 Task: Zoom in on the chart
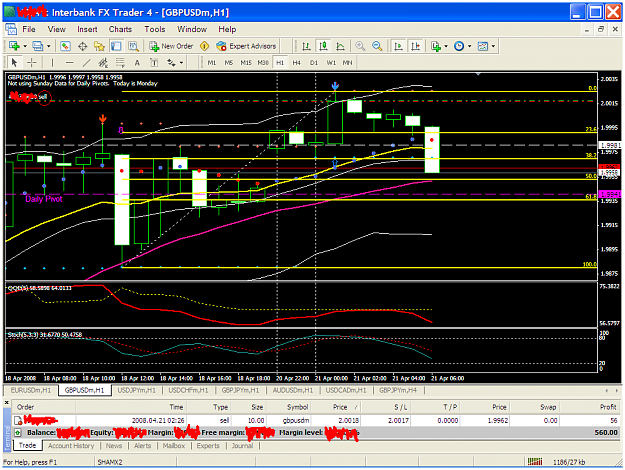[x=360, y=46]
